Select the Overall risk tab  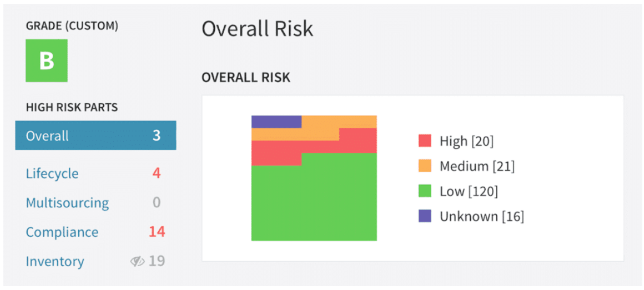click(x=95, y=136)
